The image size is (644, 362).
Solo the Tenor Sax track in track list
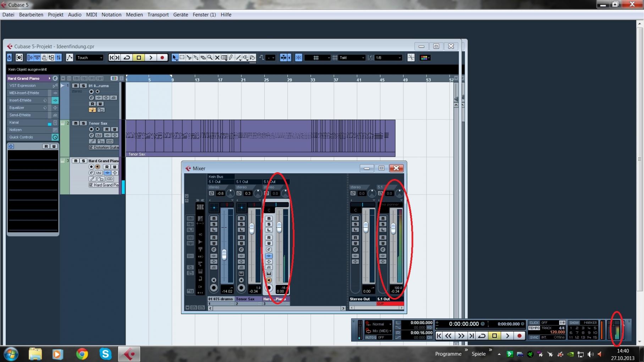coord(83,123)
